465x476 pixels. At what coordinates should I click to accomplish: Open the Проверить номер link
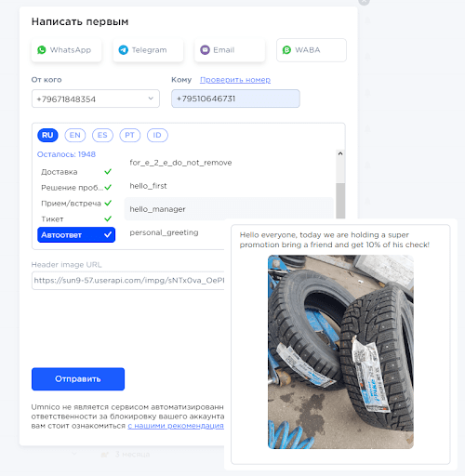pos(235,80)
